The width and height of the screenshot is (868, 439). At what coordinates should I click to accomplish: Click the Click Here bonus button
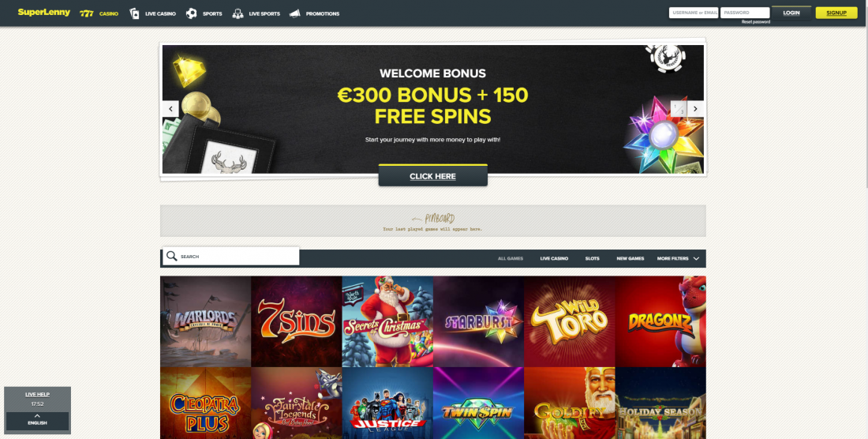[x=433, y=176]
